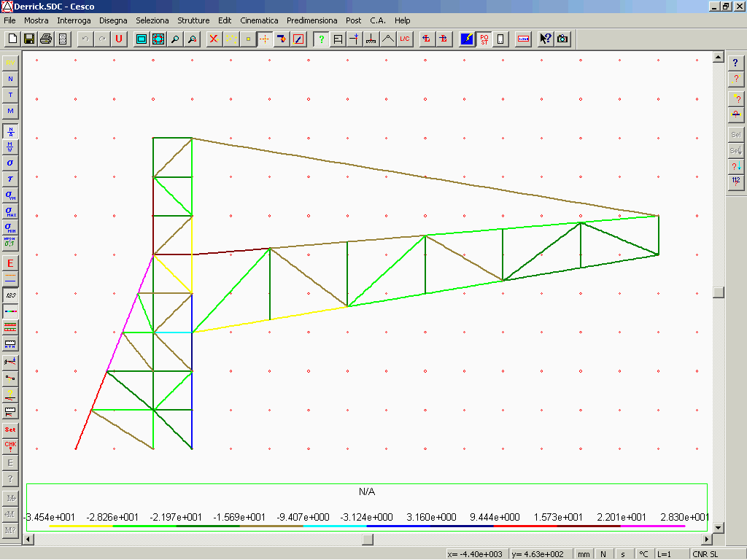Image resolution: width=747 pixels, height=560 pixels.
Task: Click the red X delete icon
Action: tap(214, 39)
